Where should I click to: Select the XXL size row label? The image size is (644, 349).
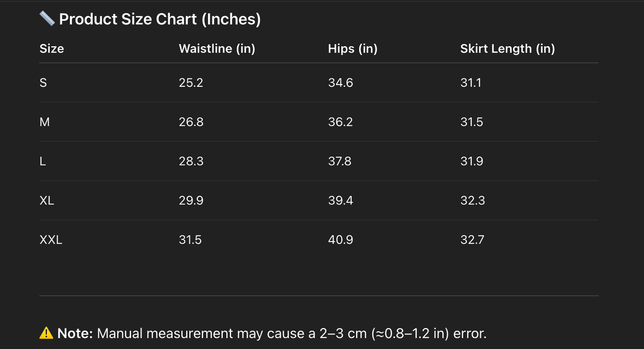(51, 240)
